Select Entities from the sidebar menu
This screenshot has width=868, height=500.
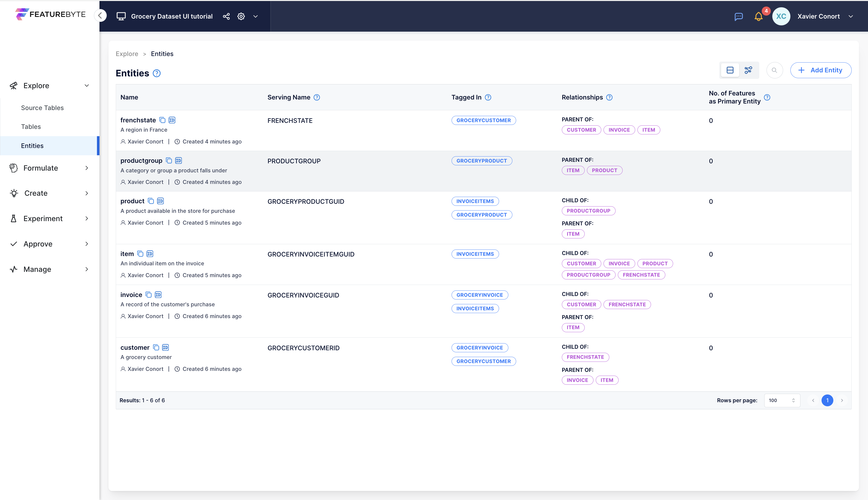click(x=32, y=145)
